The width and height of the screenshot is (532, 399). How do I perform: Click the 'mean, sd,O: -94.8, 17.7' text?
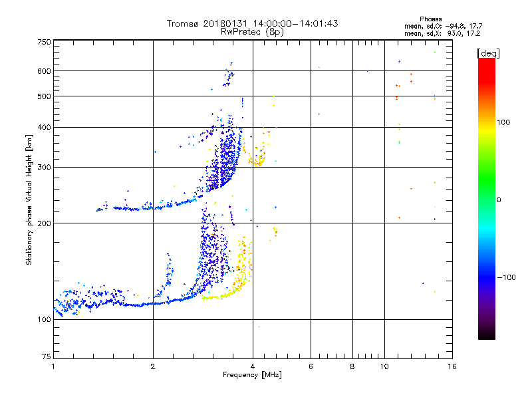tap(443, 26)
